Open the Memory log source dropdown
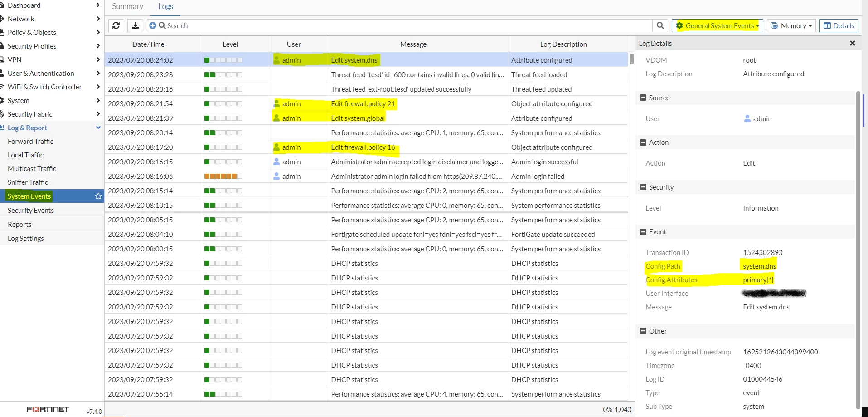The width and height of the screenshot is (868, 417). click(791, 25)
